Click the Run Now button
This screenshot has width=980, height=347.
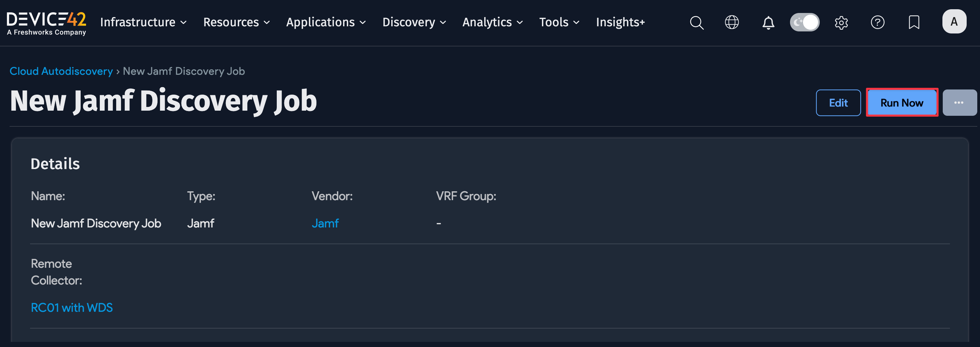(x=902, y=102)
